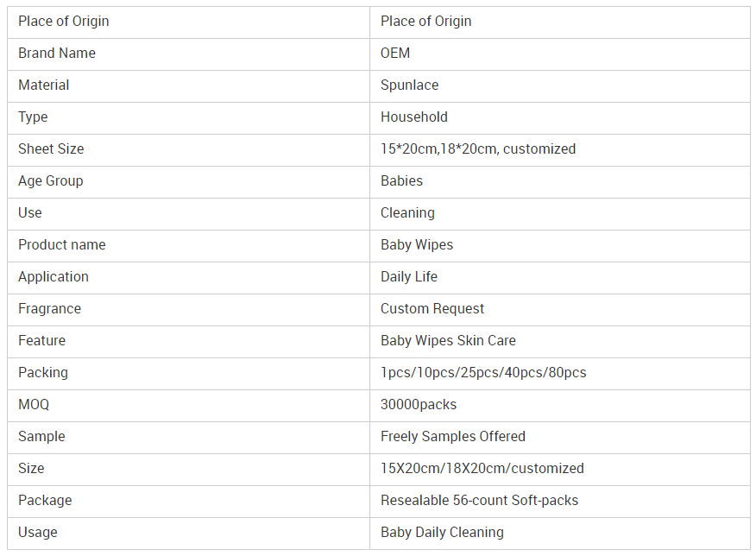This screenshot has width=756, height=556.
Task: Click the 'Baby Daily Cleaning' usage value
Action: [x=442, y=533]
